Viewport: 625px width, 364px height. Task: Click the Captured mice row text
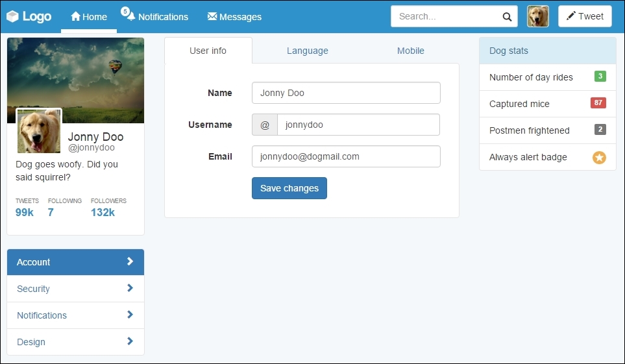[519, 104]
